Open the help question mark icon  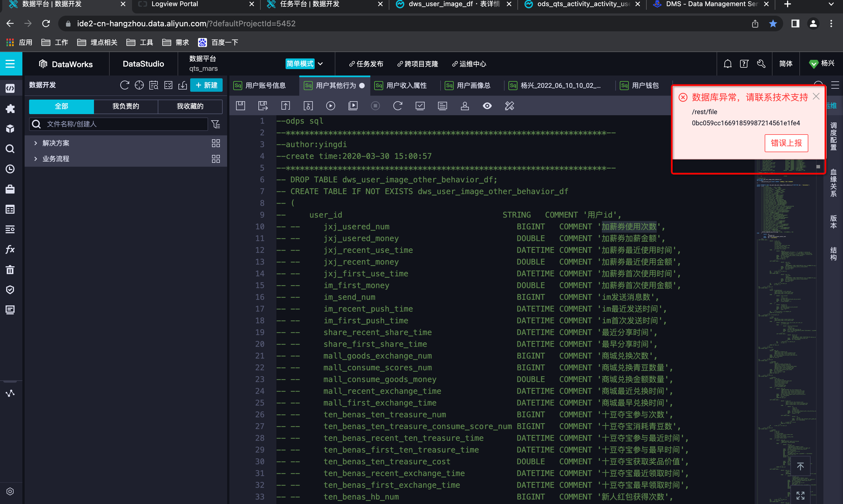[744, 64]
